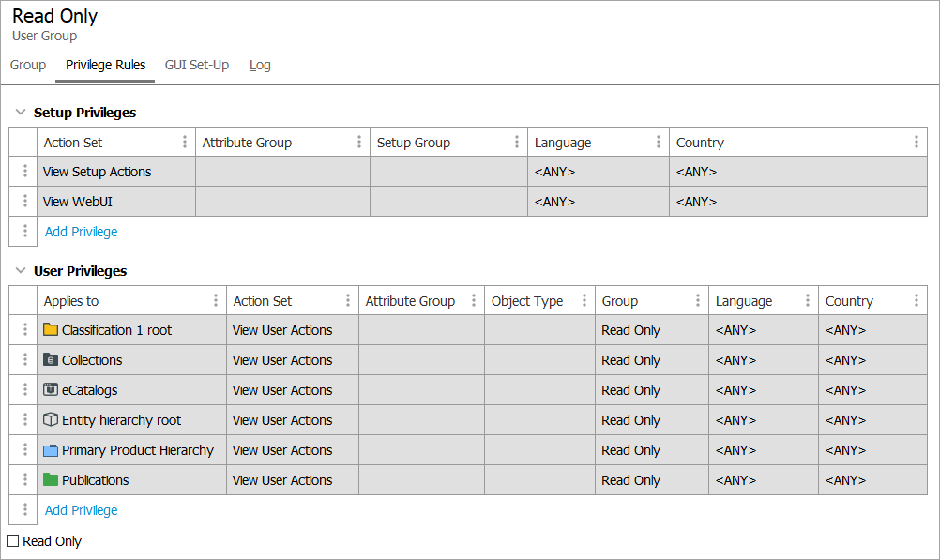Open the Group tab
This screenshot has width=940, height=560.
28,66
